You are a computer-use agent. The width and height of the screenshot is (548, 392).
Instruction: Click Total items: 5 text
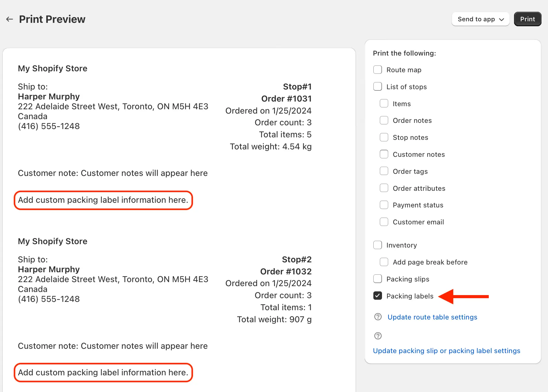click(285, 135)
